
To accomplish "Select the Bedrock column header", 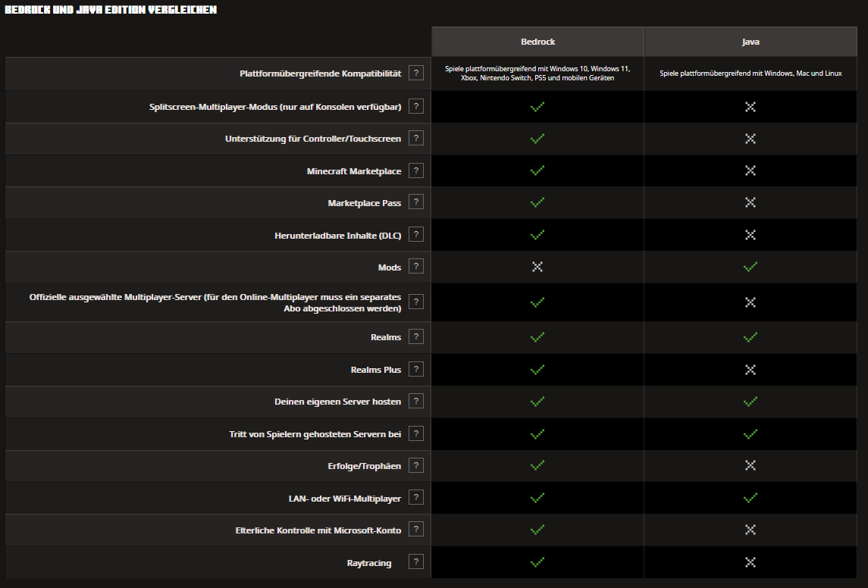I will click(537, 42).
